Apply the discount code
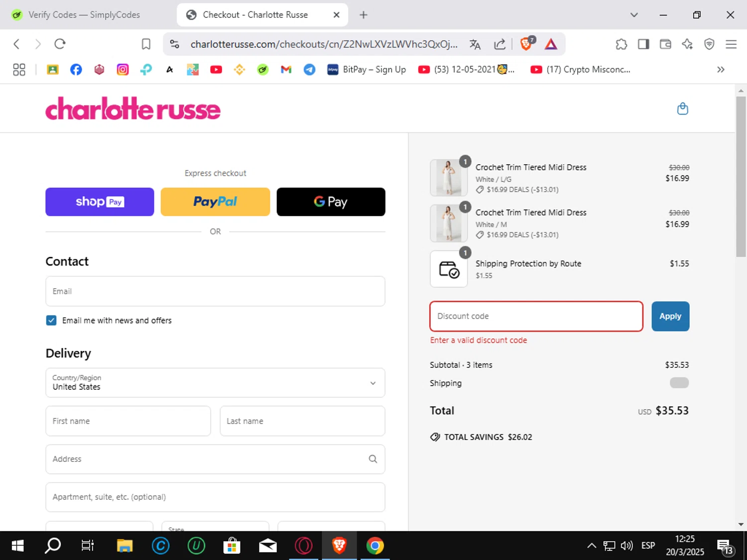 click(670, 316)
